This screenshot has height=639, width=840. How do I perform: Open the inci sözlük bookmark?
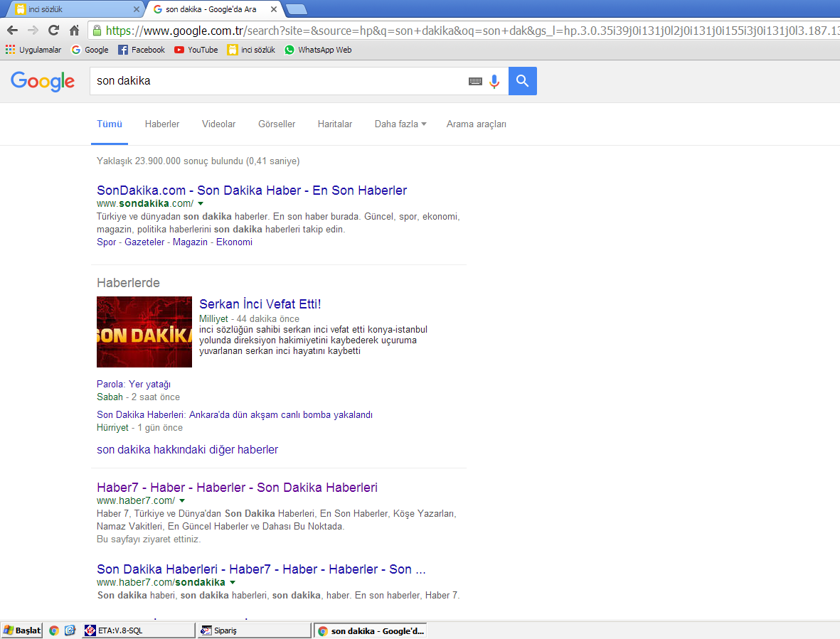[251, 50]
